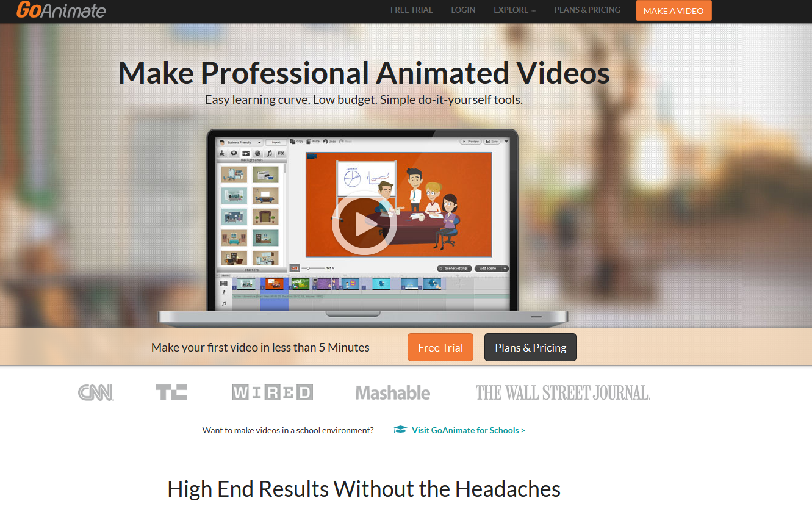Screen dimensions: 812x512
Task: Go to the LOGIN page
Action: (463, 10)
